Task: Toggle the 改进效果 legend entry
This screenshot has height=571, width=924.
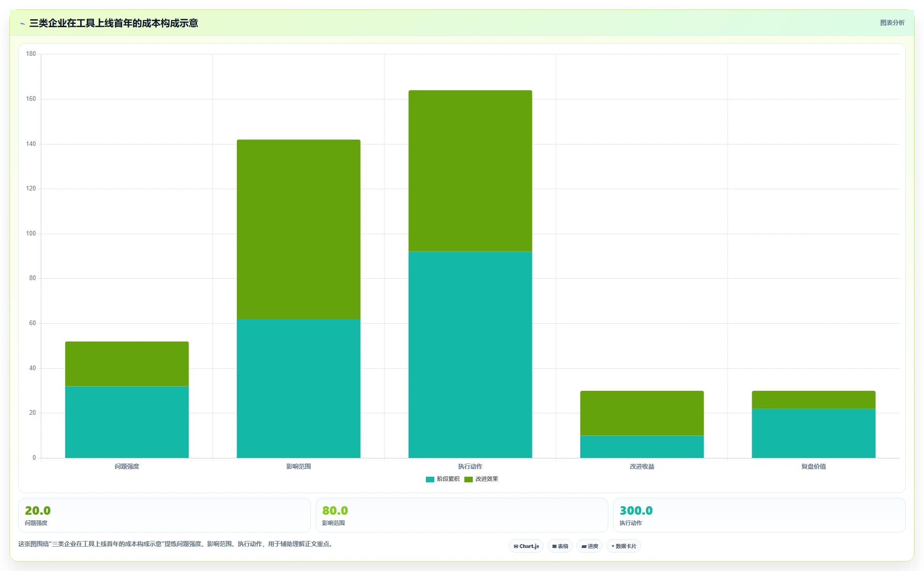Action: click(481, 479)
